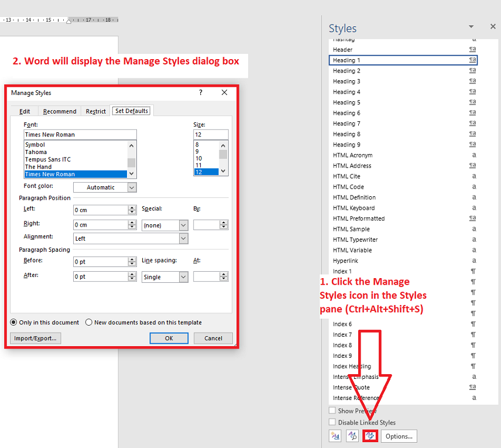Click the character icon beside HTML Variable
501x448 pixels.
click(474, 249)
